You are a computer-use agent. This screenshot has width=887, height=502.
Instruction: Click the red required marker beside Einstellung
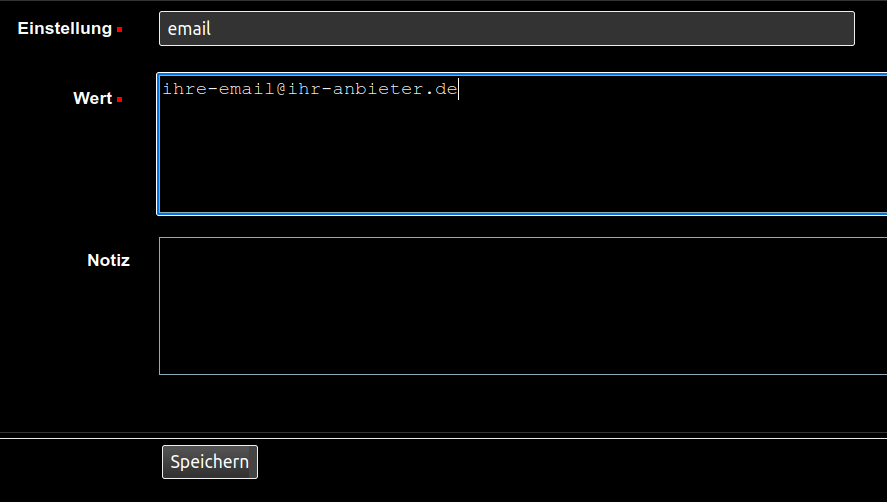point(120,29)
